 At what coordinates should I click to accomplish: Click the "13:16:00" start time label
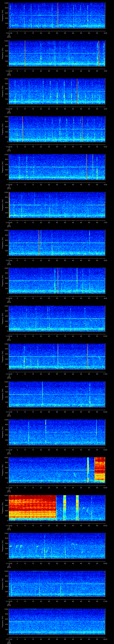point(9,601)
